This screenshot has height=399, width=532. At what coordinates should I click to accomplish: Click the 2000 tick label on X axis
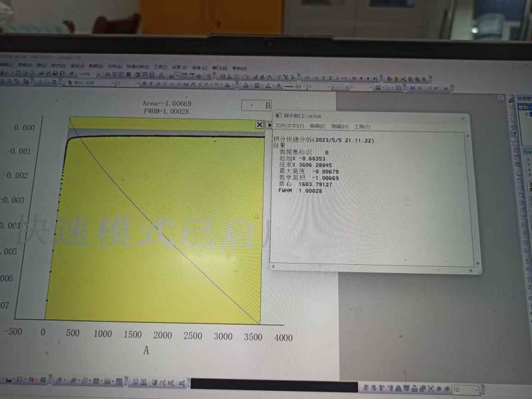[x=163, y=335]
